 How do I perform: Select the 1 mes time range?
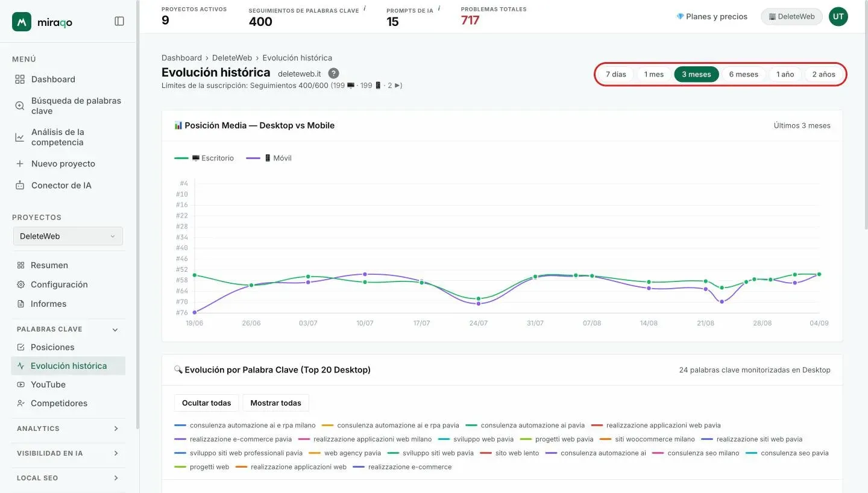653,74
